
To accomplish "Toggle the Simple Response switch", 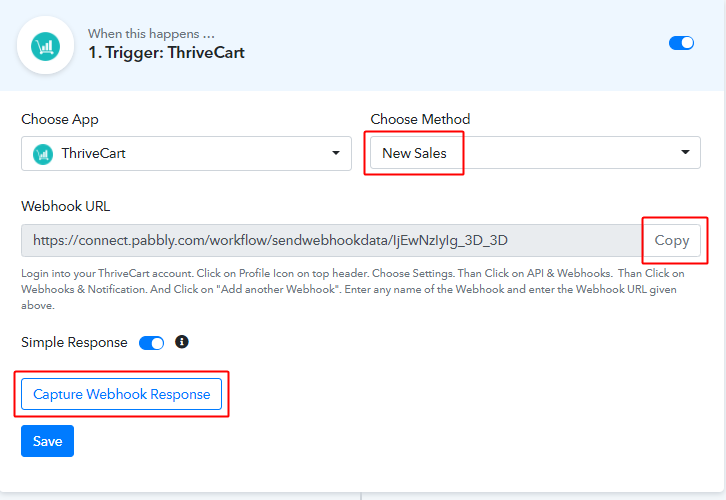I will pyautogui.click(x=151, y=343).
